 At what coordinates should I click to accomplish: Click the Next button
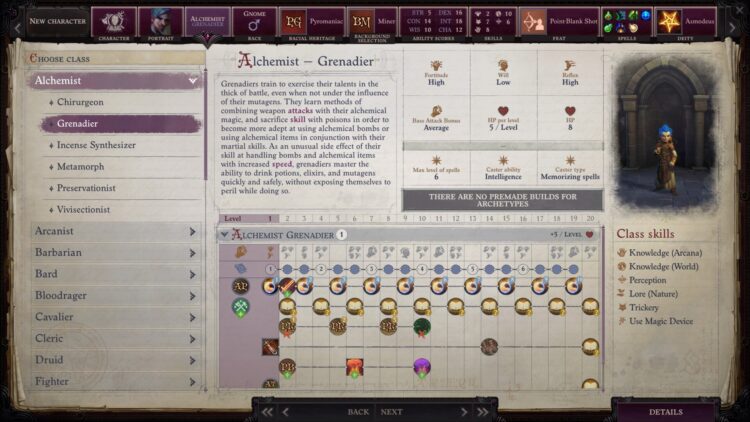(391, 411)
